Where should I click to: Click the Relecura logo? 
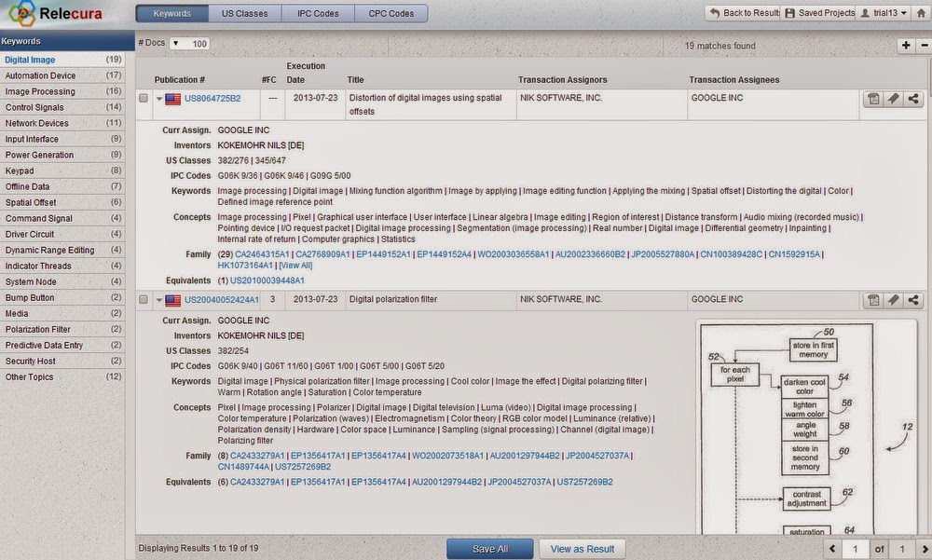click(x=56, y=13)
